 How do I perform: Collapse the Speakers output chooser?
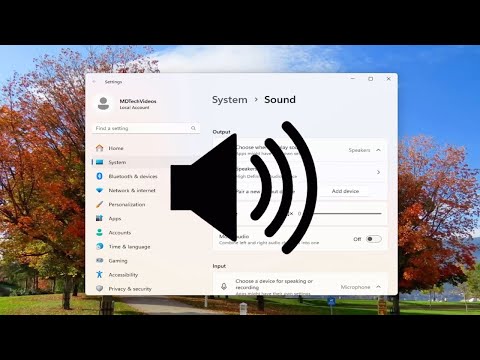(x=378, y=150)
